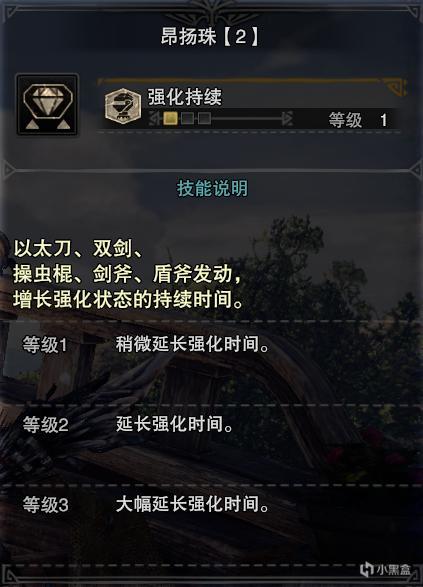
Task: Click the 稍微延长强化时间 description
Action: 192,344
